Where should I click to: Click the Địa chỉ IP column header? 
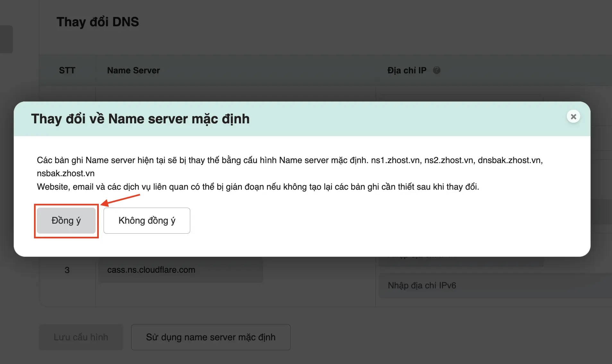(x=407, y=70)
